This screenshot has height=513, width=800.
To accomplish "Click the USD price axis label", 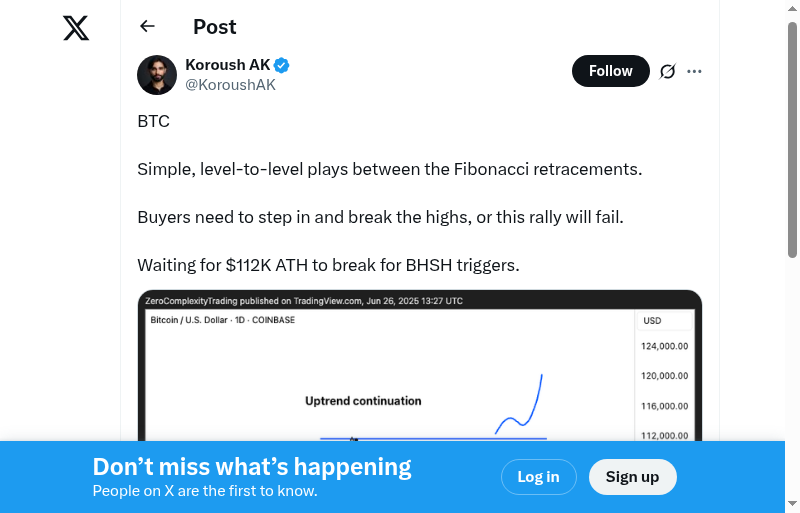I will tap(652, 321).
